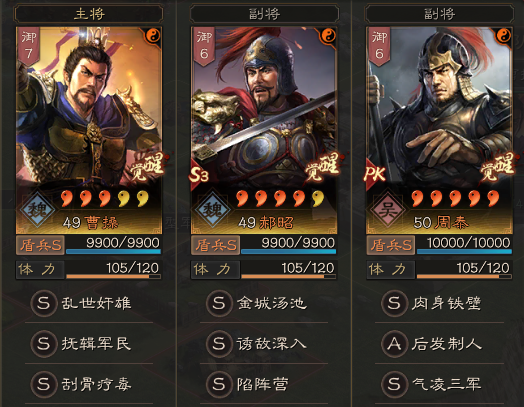The width and height of the screenshot is (524, 407).
Task: Click the 魏 faction badge on 曹操's card
Action: [x=37, y=210]
